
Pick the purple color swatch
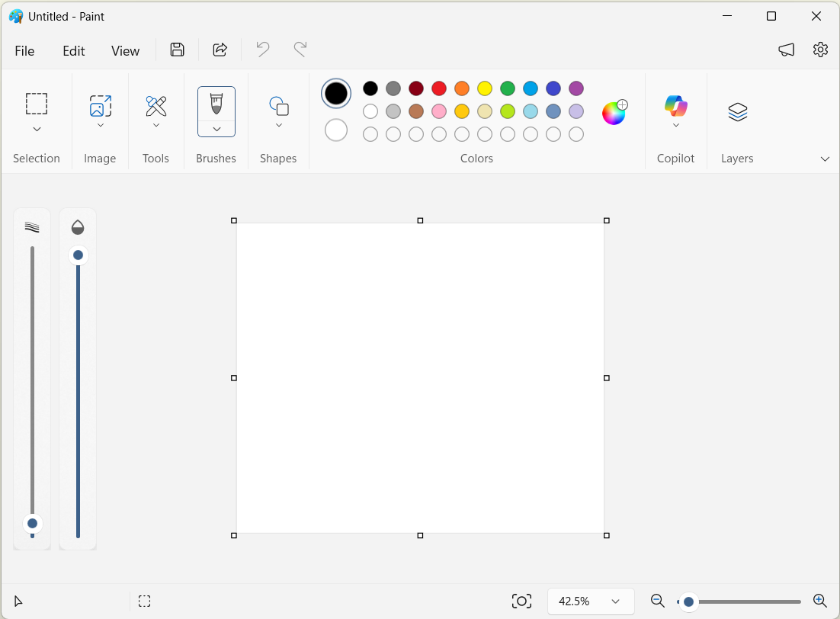(576, 88)
